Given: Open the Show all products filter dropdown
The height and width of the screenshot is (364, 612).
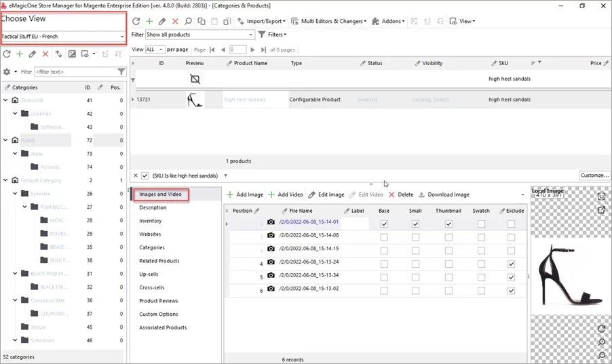Looking at the screenshot, I should coord(200,35).
